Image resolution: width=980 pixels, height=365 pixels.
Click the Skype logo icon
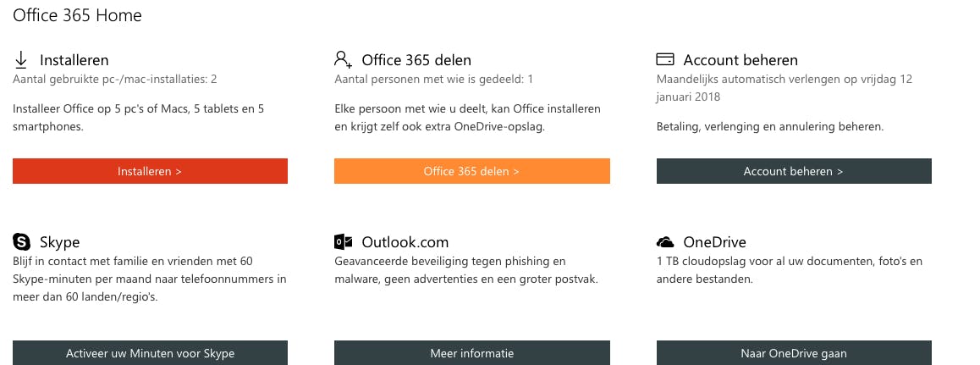click(21, 242)
